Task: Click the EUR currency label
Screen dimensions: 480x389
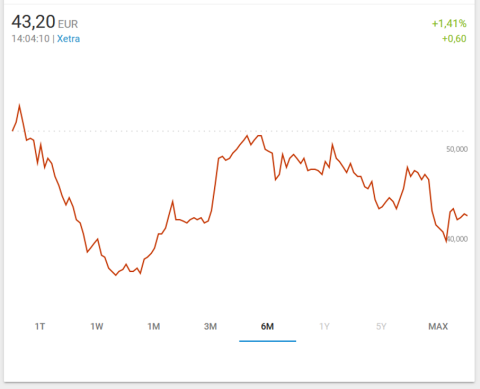Action: click(68, 24)
